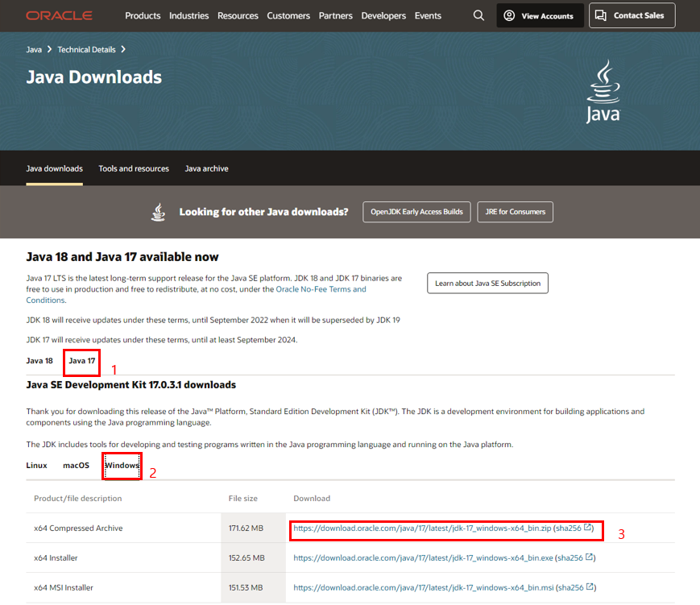Click the 'Java Downloads' page title

[x=93, y=77]
